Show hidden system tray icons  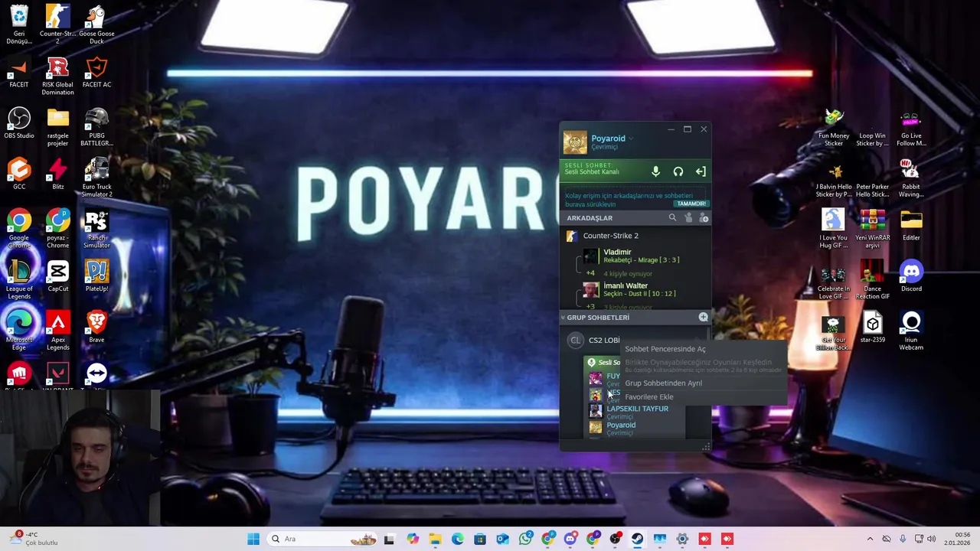(870, 539)
